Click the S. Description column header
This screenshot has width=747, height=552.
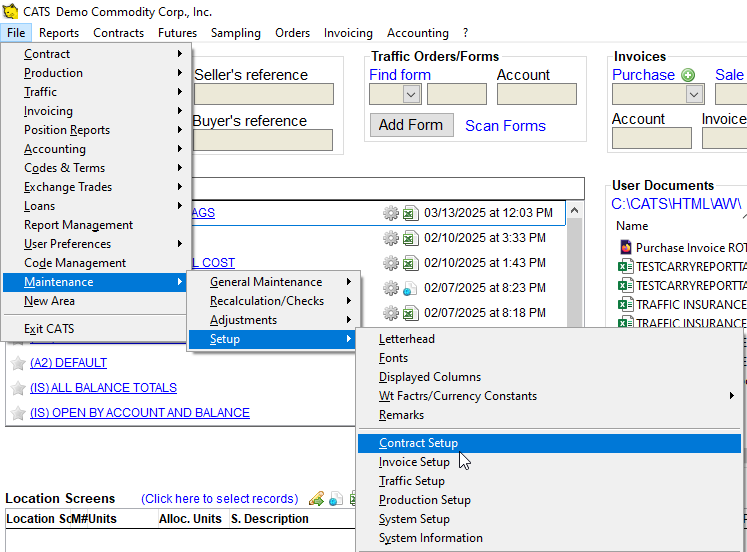click(x=270, y=519)
